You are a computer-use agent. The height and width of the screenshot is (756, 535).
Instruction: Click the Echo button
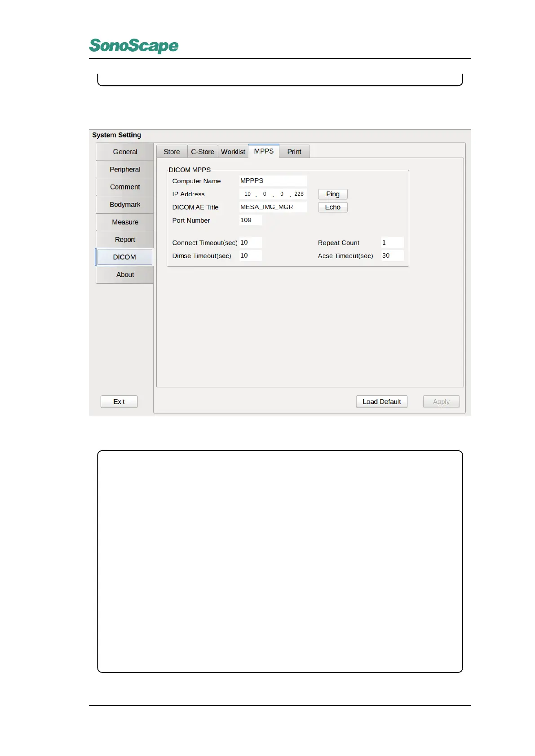pyautogui.click(x=333, y=207)
